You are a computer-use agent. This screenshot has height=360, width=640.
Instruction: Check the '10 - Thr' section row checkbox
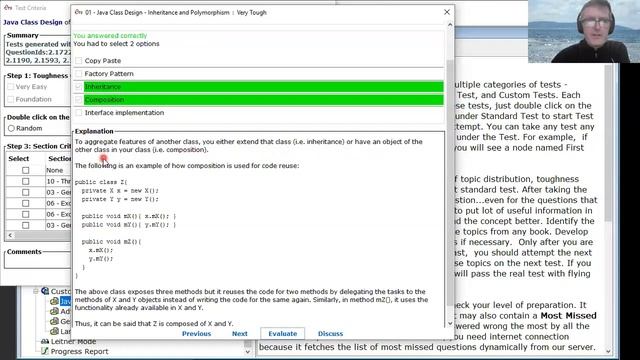coord(26,181)
